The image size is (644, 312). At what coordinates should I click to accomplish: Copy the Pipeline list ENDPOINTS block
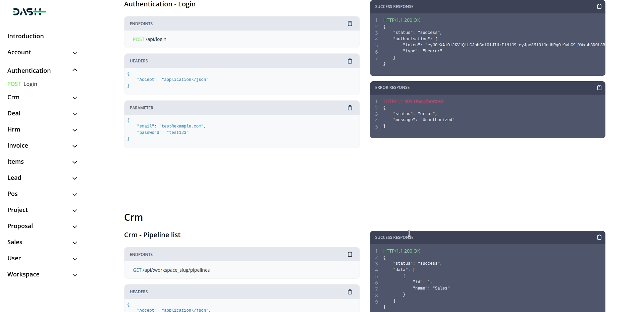pos(350,254)
